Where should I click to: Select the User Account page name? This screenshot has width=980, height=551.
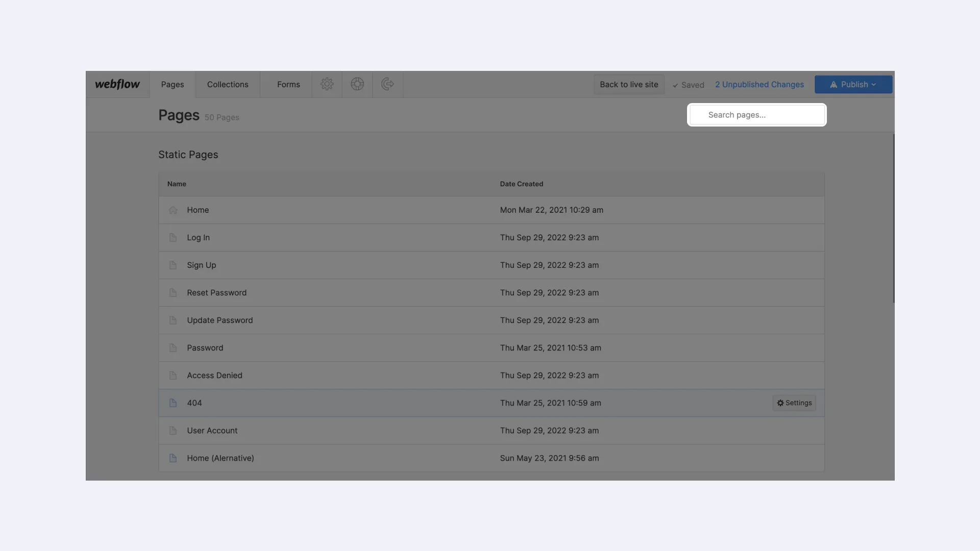pos(212,431)
